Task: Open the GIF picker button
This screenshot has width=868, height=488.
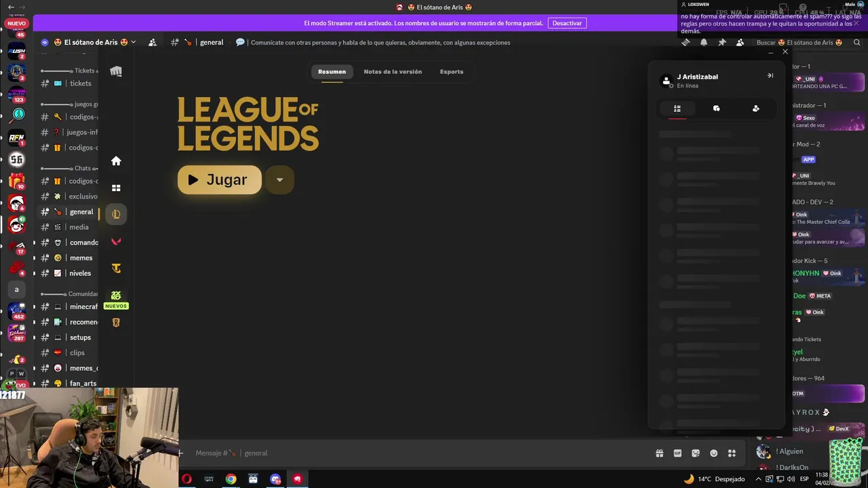Action: pyautogui.click(x=677, y=453)
